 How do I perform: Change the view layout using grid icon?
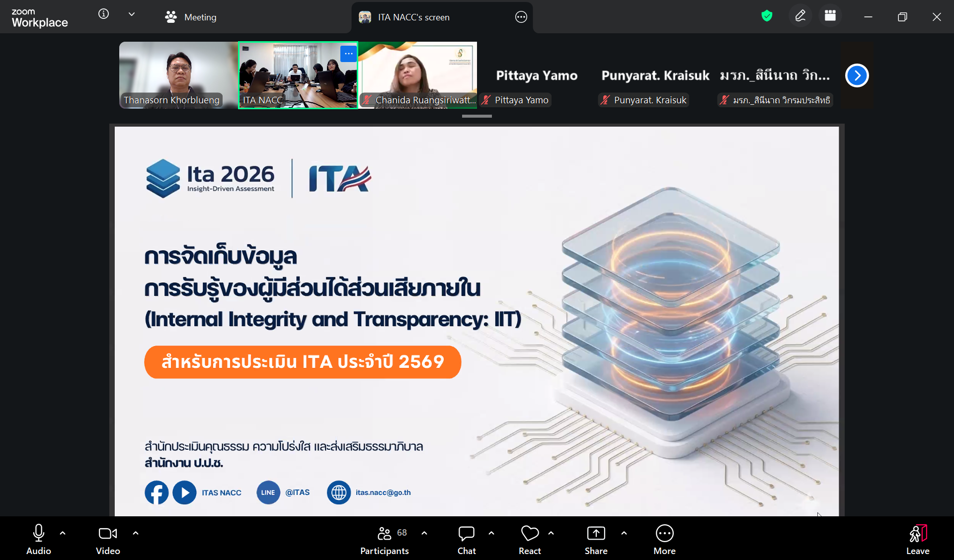click(x=830, y=16)
